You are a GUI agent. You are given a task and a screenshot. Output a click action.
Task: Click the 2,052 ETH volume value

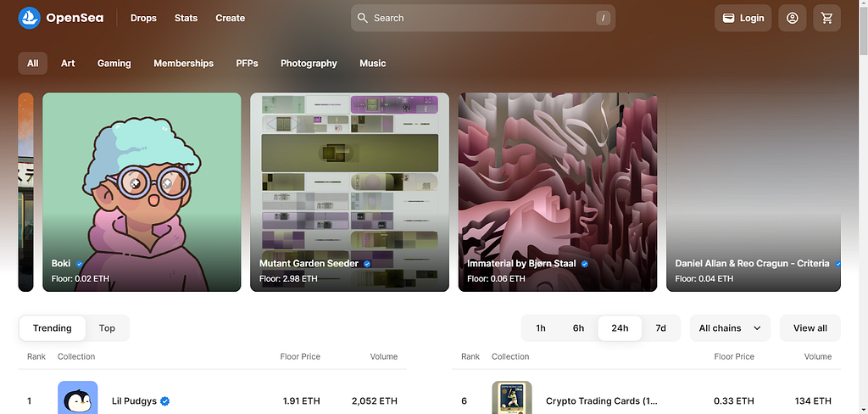tap(374, 401)
